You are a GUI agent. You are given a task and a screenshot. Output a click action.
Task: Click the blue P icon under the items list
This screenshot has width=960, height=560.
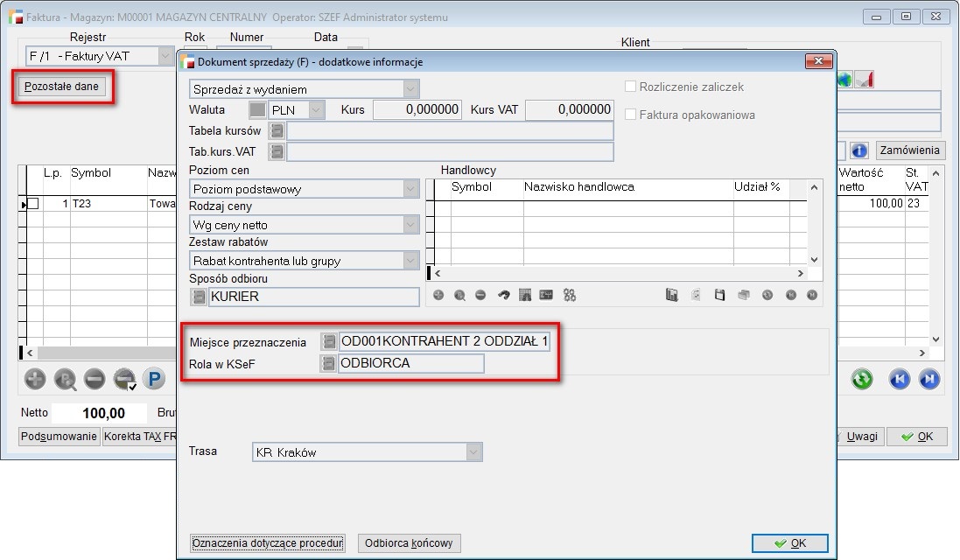pyautogui.click(x=154, y=379)
